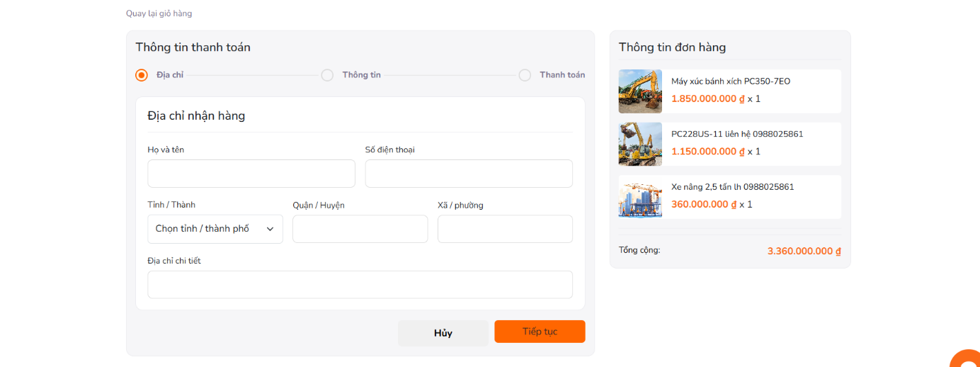Click the Xe nâng forklift product thumbnail
The image size is (980, 367).
[x=640, y=197]
